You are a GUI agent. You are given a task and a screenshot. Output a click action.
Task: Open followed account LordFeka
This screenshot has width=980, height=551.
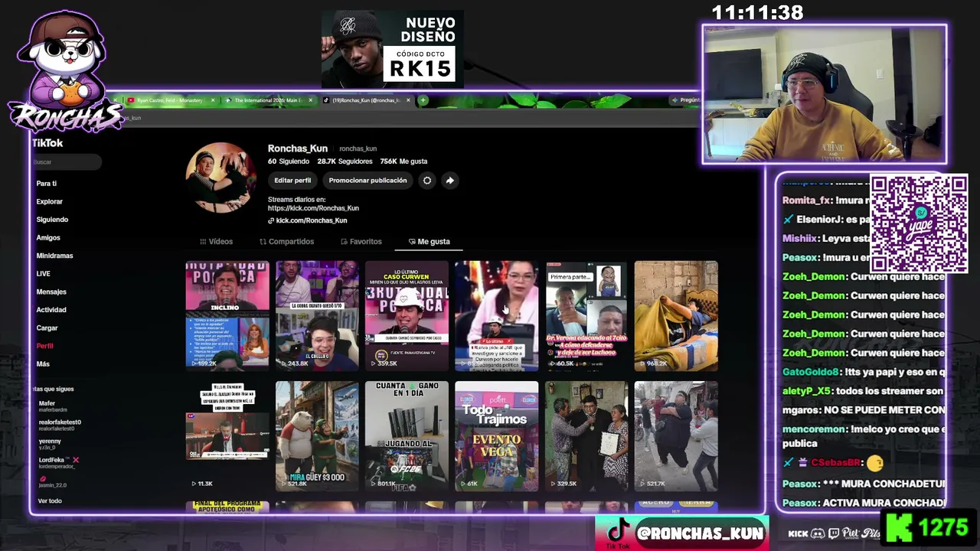(x=58, y=462)
